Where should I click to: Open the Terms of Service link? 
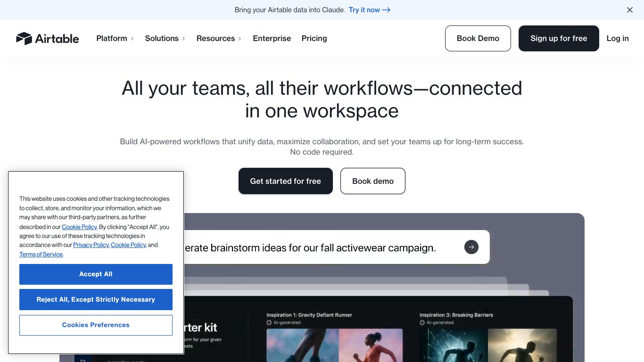pyautogui.click(x=41, y=255)
